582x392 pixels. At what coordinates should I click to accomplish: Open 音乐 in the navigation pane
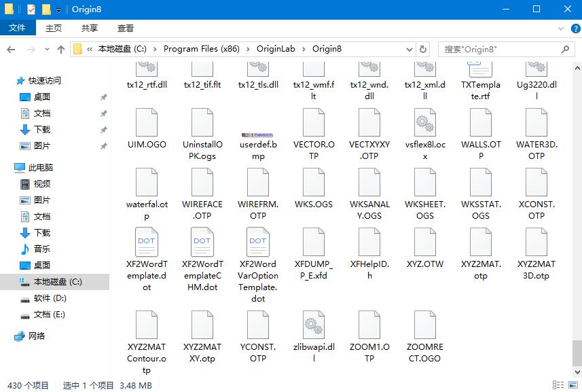point(42,249)
